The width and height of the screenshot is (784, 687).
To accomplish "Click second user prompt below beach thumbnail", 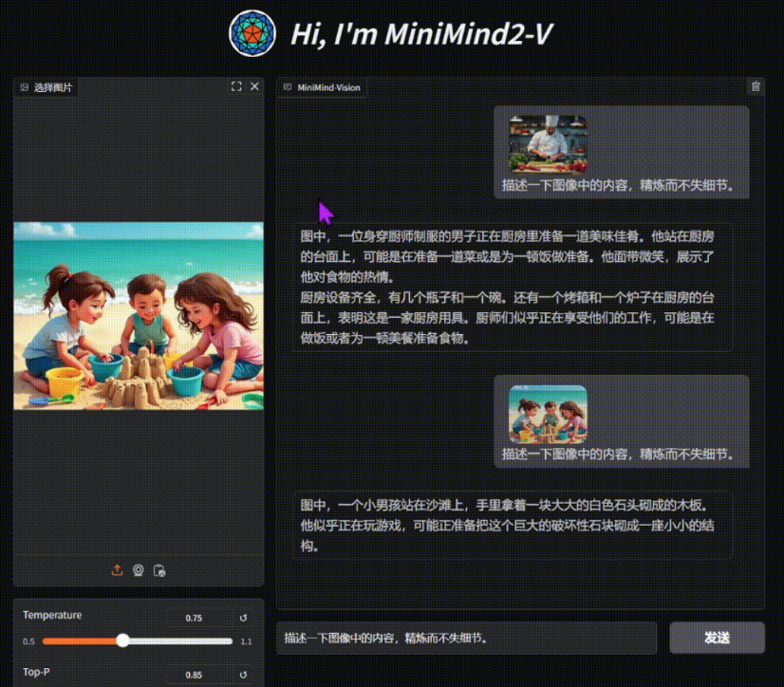I will [619, 454].
